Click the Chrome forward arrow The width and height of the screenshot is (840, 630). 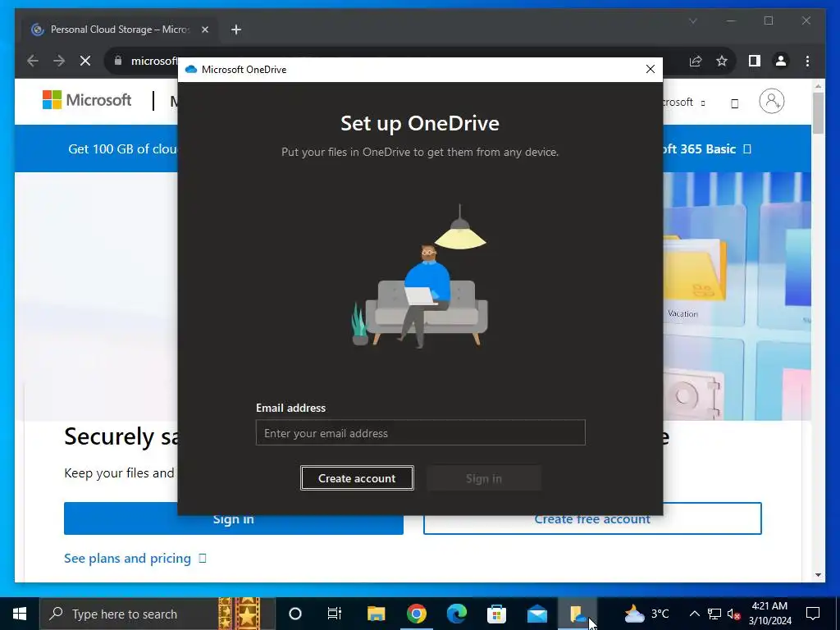[x=59, y=61]
